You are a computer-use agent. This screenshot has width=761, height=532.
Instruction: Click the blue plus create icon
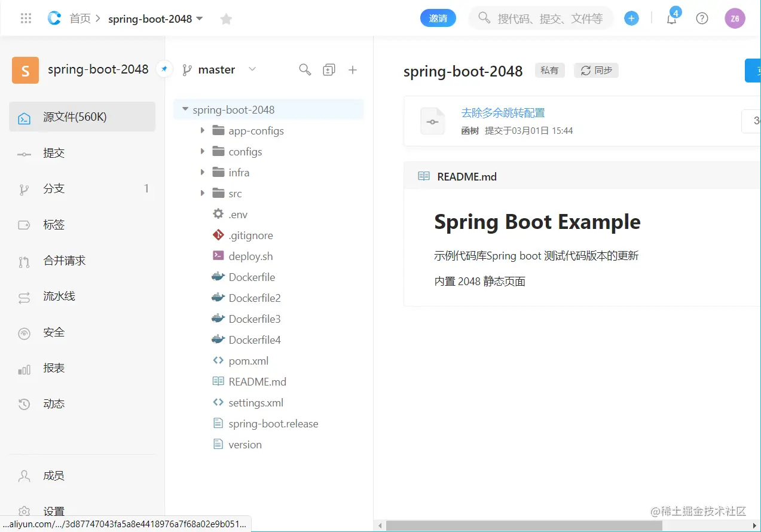(631, 19)
